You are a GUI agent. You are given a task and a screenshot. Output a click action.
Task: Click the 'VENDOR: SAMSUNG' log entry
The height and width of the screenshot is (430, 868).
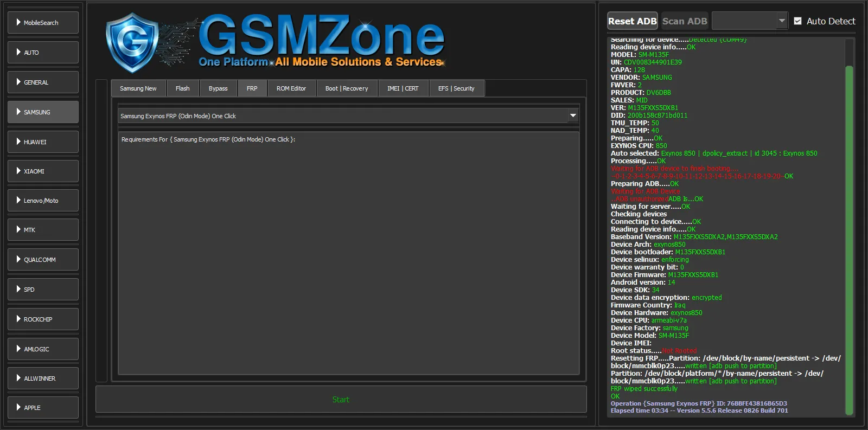(641, 78)
